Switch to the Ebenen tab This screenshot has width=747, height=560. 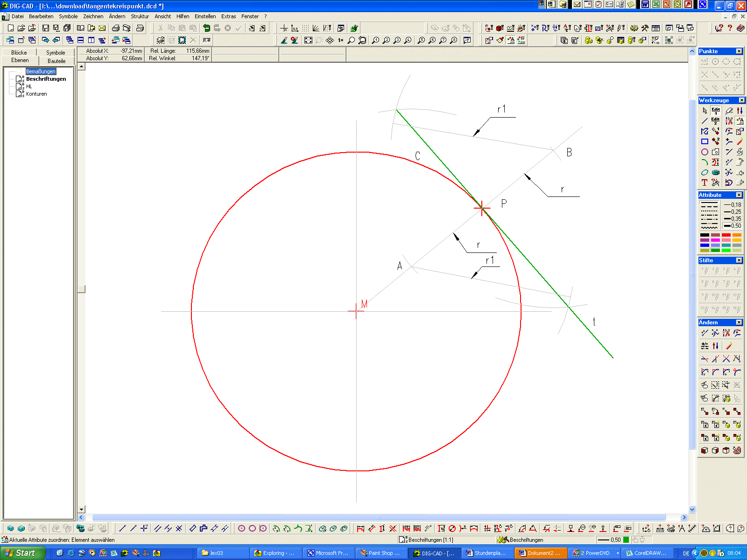[x=20, y=61]
